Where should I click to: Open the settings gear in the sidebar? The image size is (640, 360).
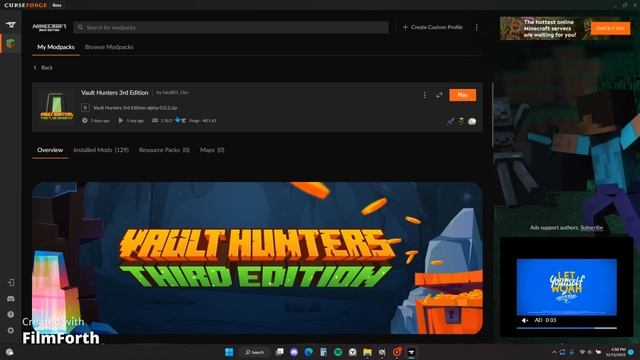click(11, 331)
